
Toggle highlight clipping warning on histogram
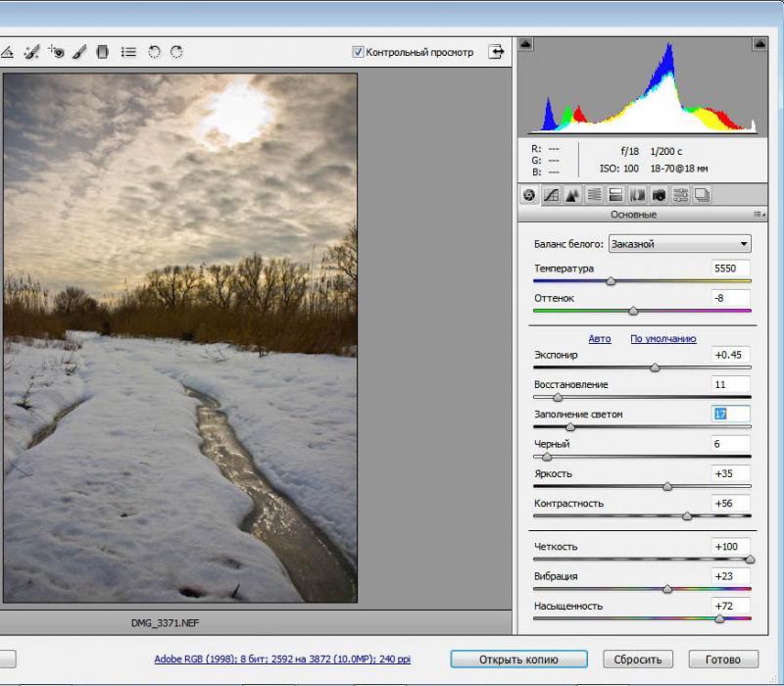(759, 43)
